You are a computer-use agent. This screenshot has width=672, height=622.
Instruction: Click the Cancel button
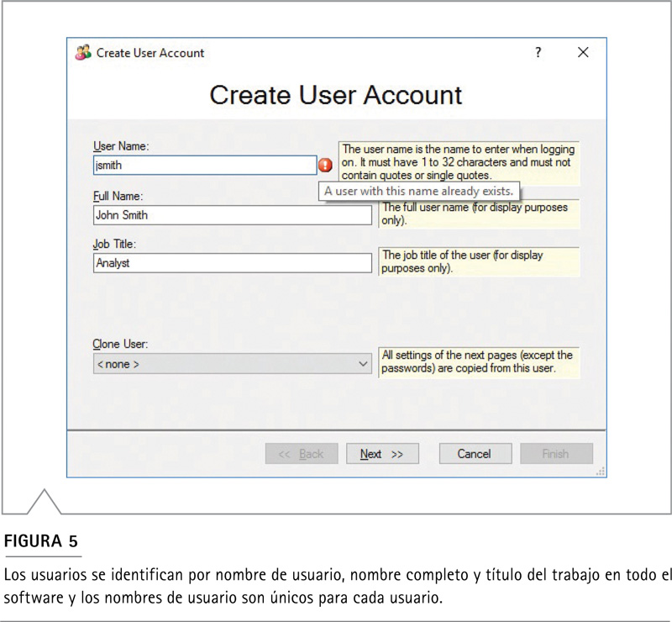[x=475, y=454]
